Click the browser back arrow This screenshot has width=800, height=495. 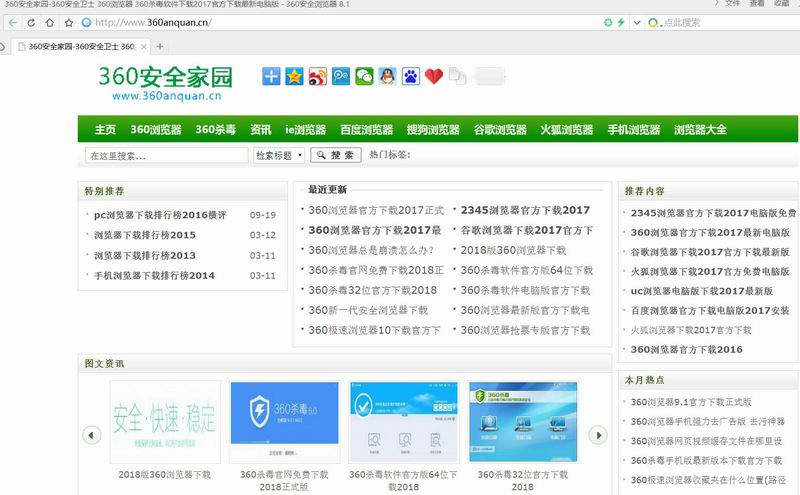coord(13,22)
